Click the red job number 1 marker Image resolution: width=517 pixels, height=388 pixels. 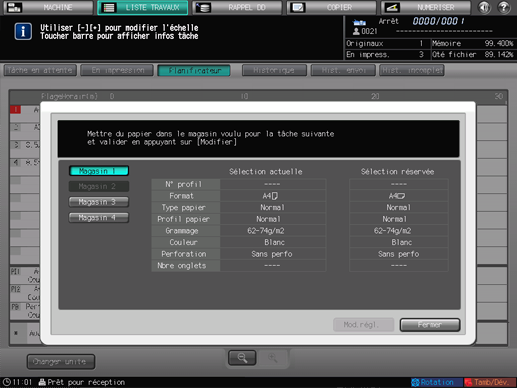tap(15, 109)
